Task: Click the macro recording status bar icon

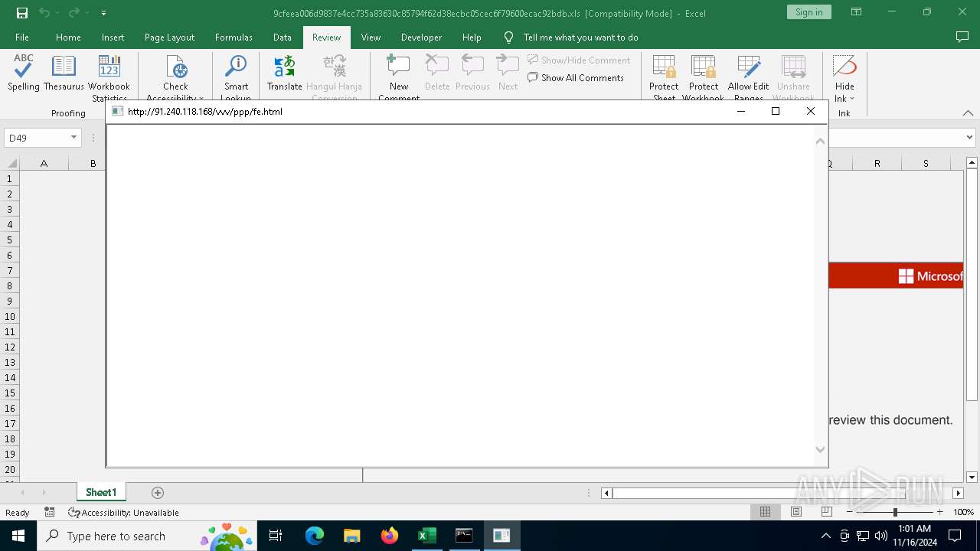Action: coord(50,512)
